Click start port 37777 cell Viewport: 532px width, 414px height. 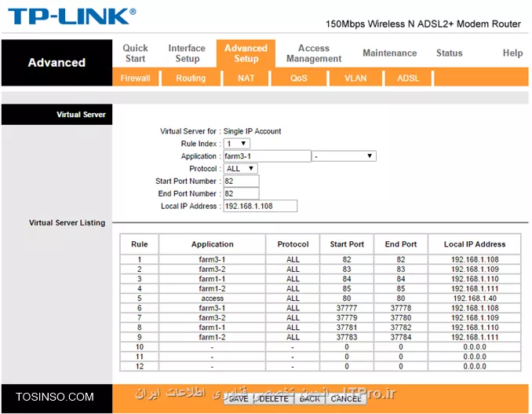click(x=347, y=308)
